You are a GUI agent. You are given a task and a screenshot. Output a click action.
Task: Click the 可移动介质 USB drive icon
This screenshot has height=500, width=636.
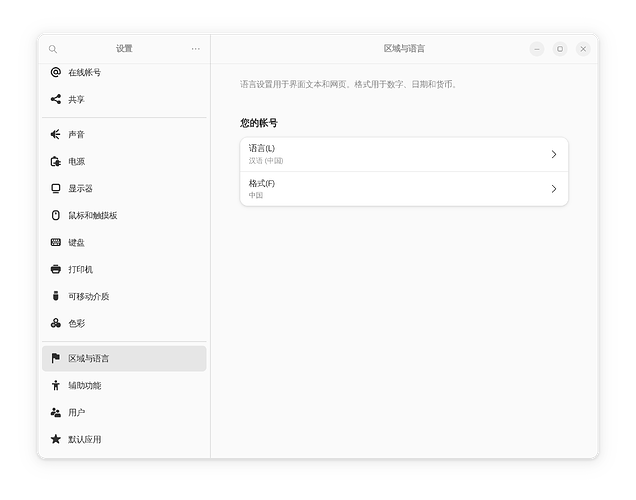(x=56, y=296)
